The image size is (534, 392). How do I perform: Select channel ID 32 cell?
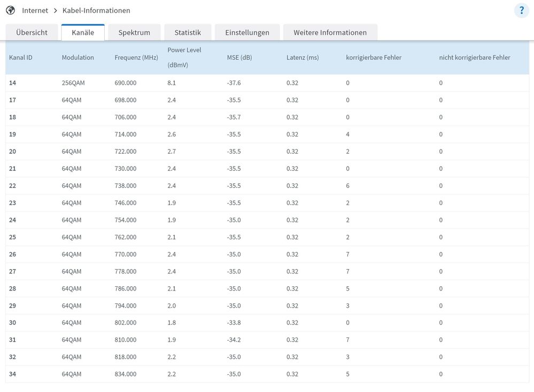[13, 357]
